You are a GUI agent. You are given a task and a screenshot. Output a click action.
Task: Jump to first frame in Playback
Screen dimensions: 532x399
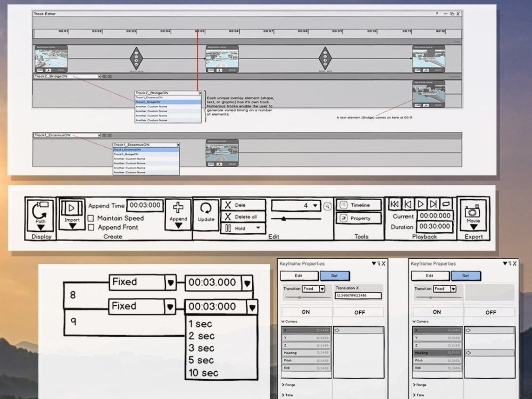coord(394,204)
